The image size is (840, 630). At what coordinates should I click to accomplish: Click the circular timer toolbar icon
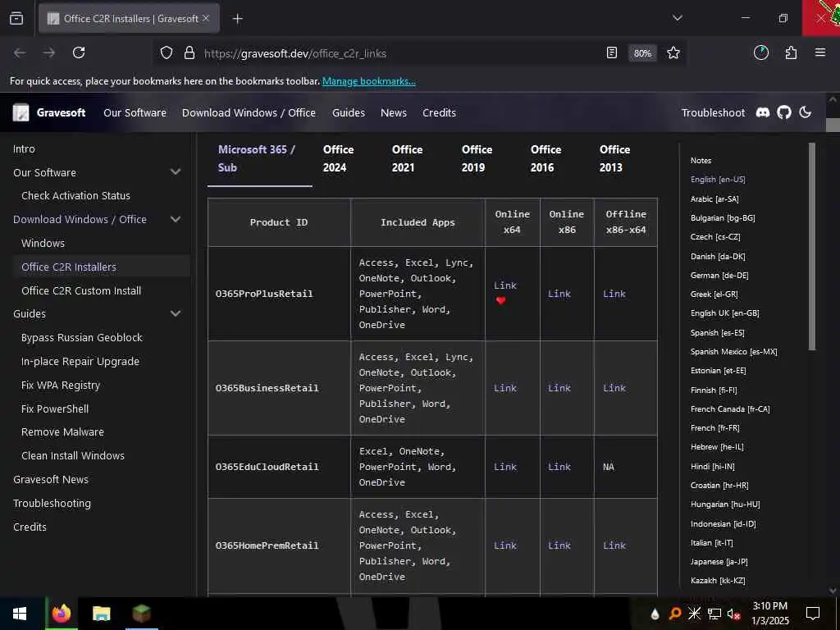tap(760, 52)
